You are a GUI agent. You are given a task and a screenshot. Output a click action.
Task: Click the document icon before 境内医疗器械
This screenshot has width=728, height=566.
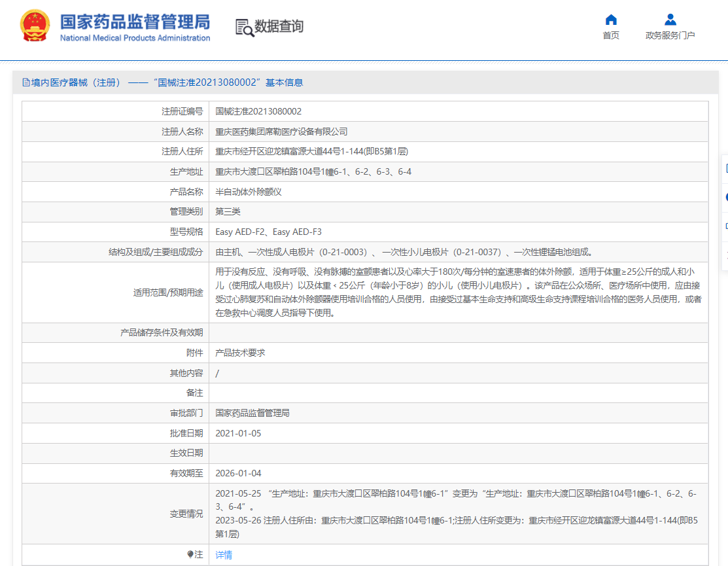[x=26, y=82]
